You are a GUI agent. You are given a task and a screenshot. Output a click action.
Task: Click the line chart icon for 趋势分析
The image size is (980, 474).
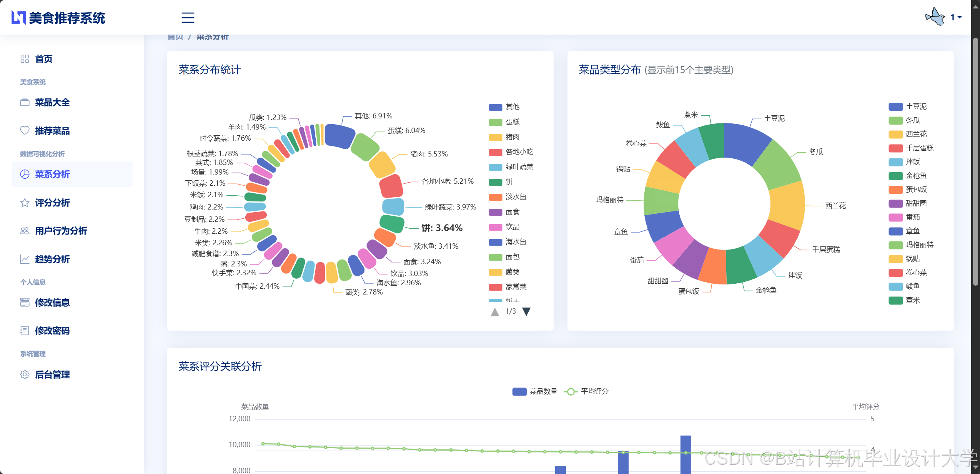[x=25, y=259]
